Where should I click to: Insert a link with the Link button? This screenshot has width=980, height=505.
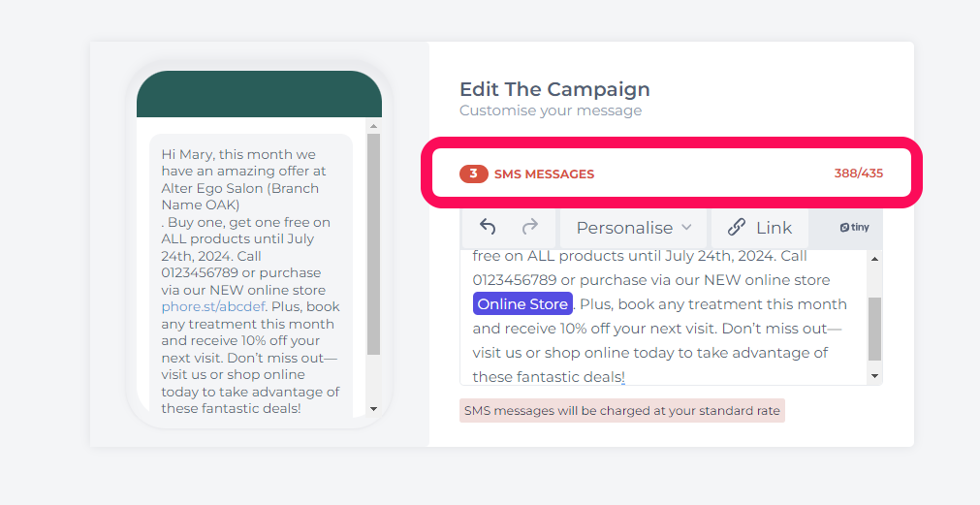click(759, 228)
